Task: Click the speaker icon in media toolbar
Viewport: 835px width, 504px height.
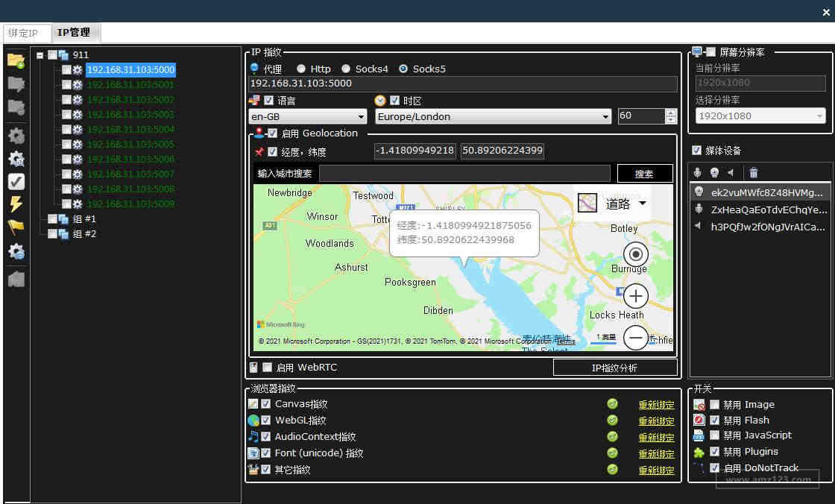Action: point(731,173)
